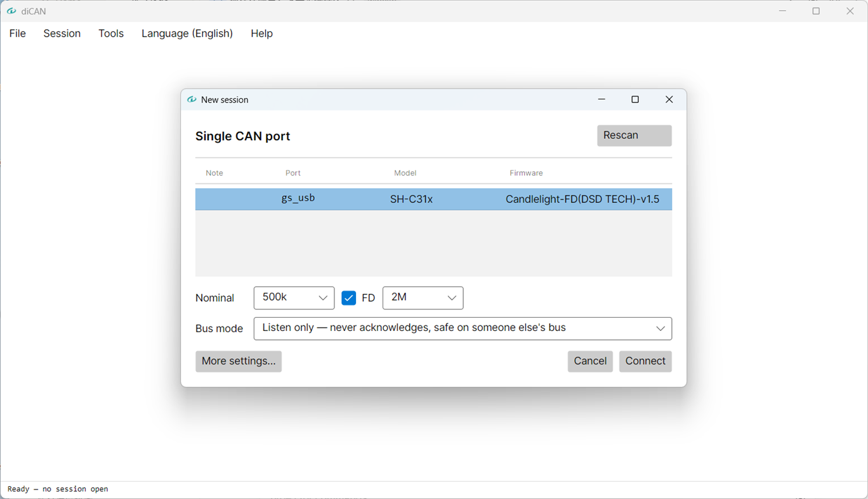Maximize the diCAN main window
This screenshot has width=868, height=499.
click(x=816, y=11)
